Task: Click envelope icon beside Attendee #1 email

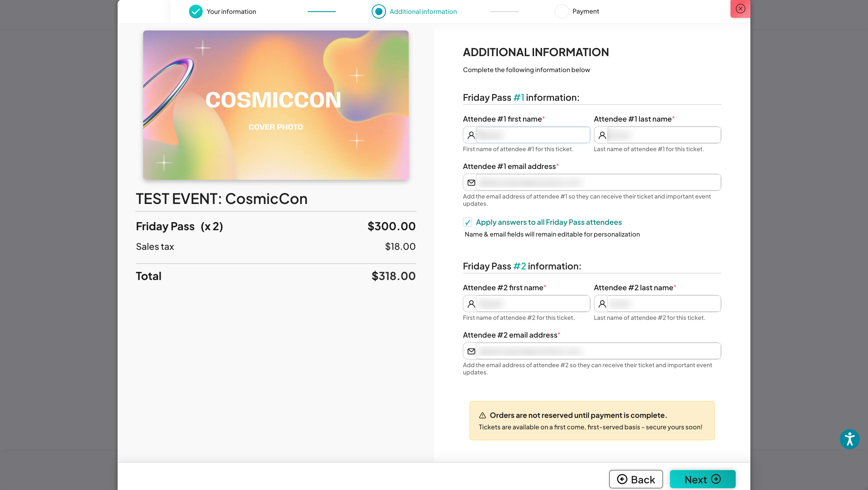Action: pos(471,183)
